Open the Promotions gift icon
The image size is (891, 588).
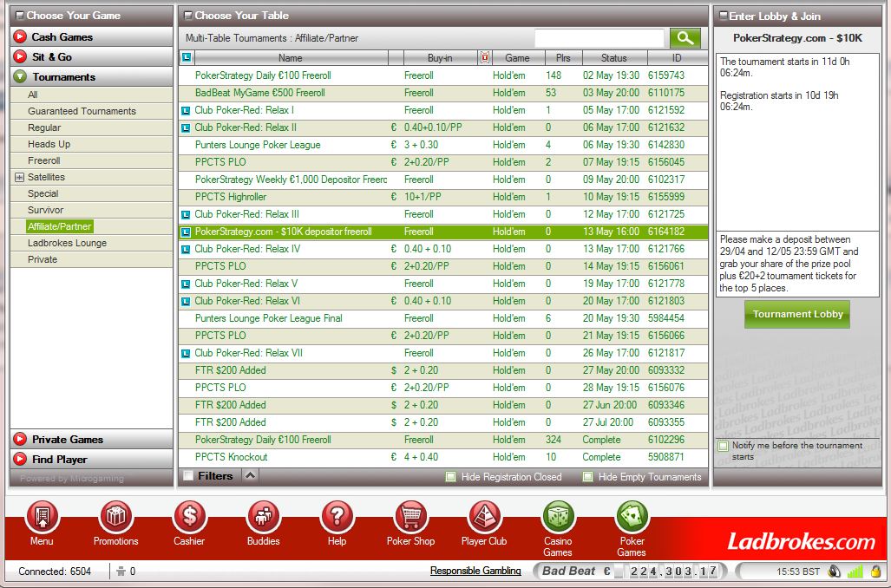(116, 516)
